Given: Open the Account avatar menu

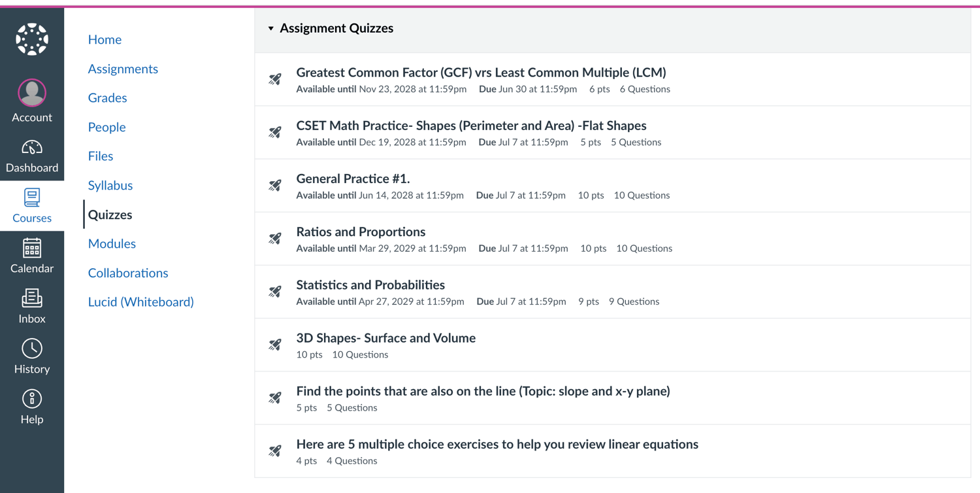Looking at the screenshot, I should (32, 93).
